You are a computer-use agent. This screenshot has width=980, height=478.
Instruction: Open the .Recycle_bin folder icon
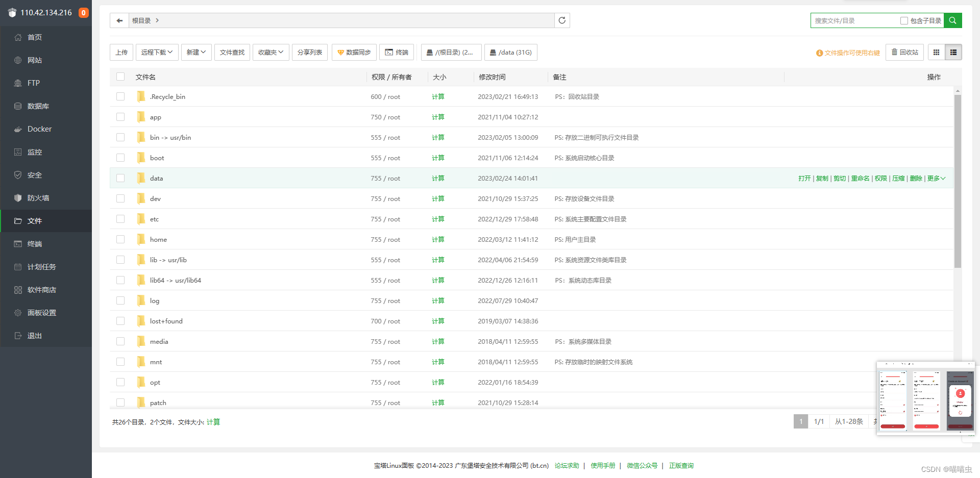point(141,96)
